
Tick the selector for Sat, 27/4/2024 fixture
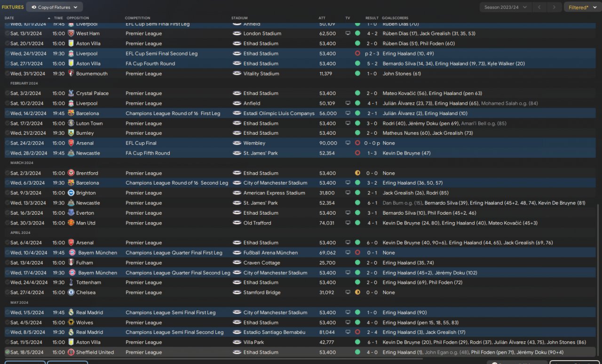tap(7, 292)
